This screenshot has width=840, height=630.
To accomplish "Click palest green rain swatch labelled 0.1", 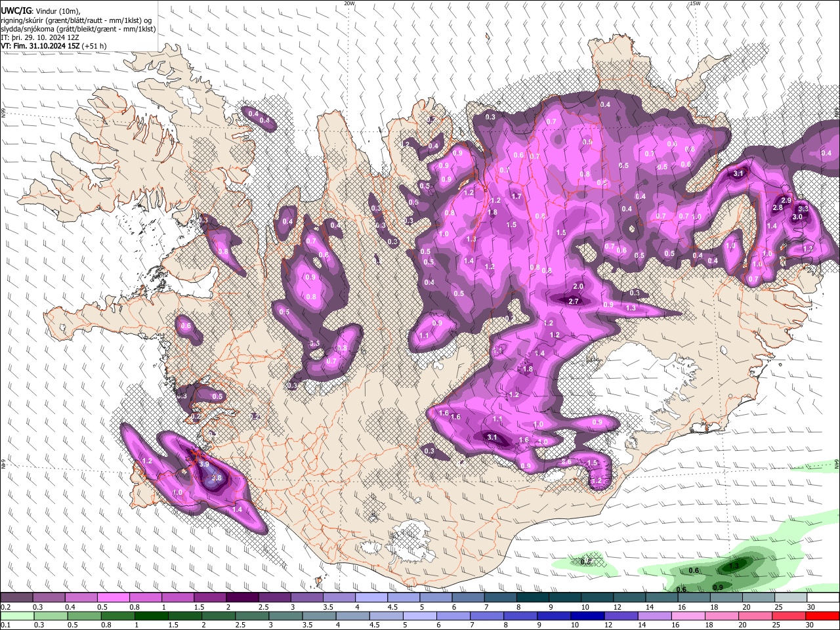I will (x=17, y=616).
